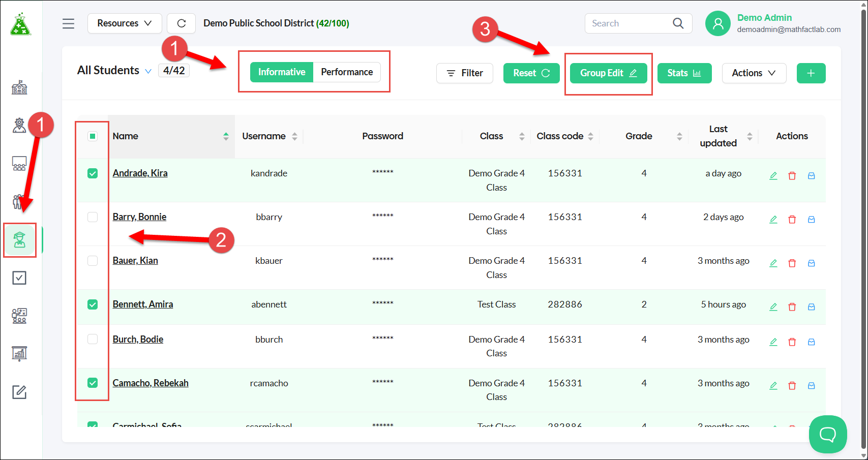Check the Barry, Bonnie checkbox
Viewport: 868px width, 460px height.
(93, 217)
